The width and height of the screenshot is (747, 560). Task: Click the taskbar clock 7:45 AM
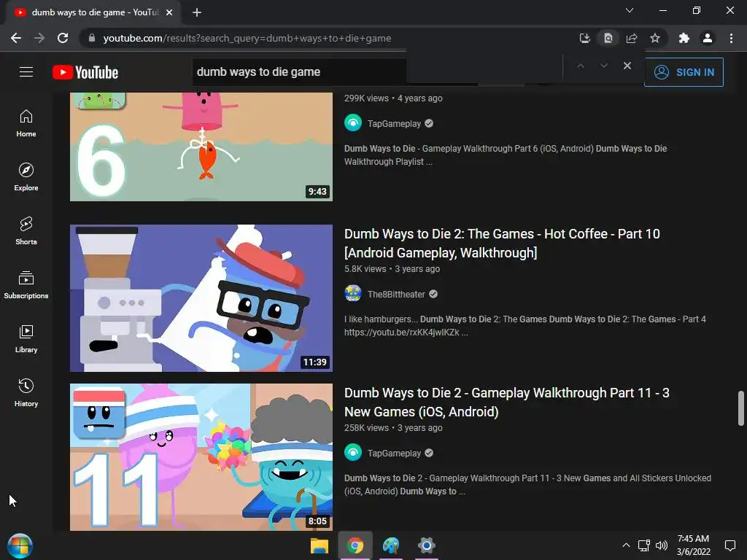693,545
